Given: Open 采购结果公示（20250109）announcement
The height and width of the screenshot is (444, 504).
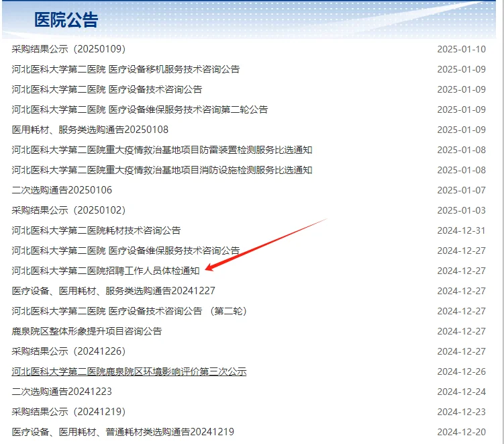Looking at the screenshot, I should [x=68, y=49].
